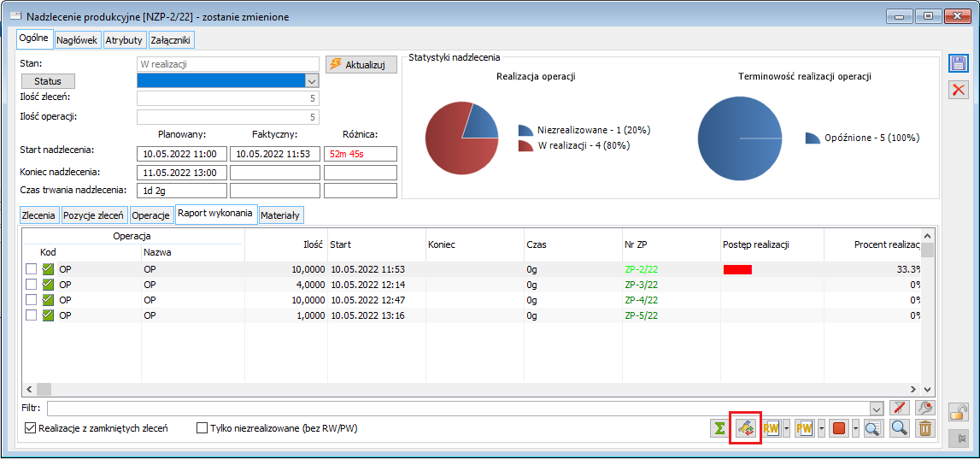Click the Filtr input field
980x459 pixels.
coord(458,409)
